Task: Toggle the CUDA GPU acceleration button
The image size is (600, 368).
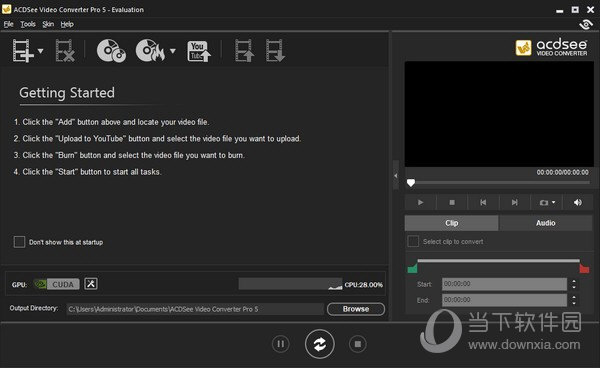Action: (x=57, y=284)
